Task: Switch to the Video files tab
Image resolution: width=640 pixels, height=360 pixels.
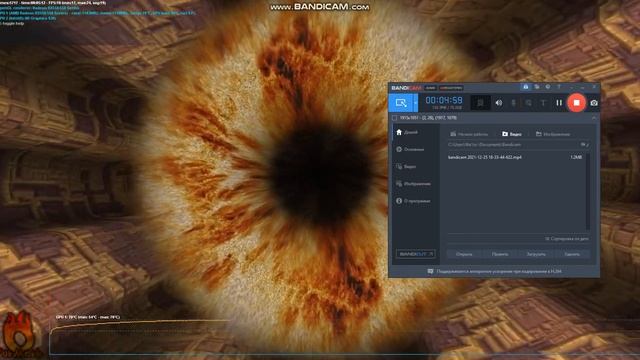Action: coord(512,134)
